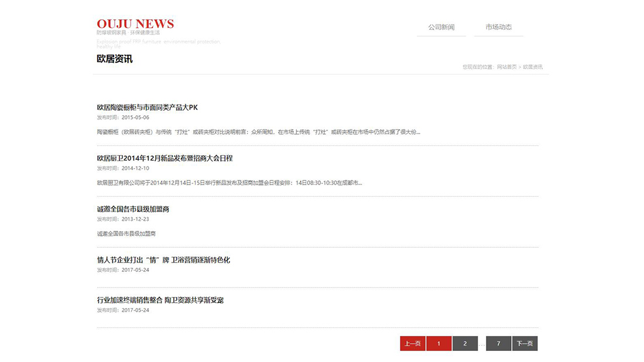Click the 欧居资讯 page heading
This screenshot has height=362, width=644.
[115, 59]
